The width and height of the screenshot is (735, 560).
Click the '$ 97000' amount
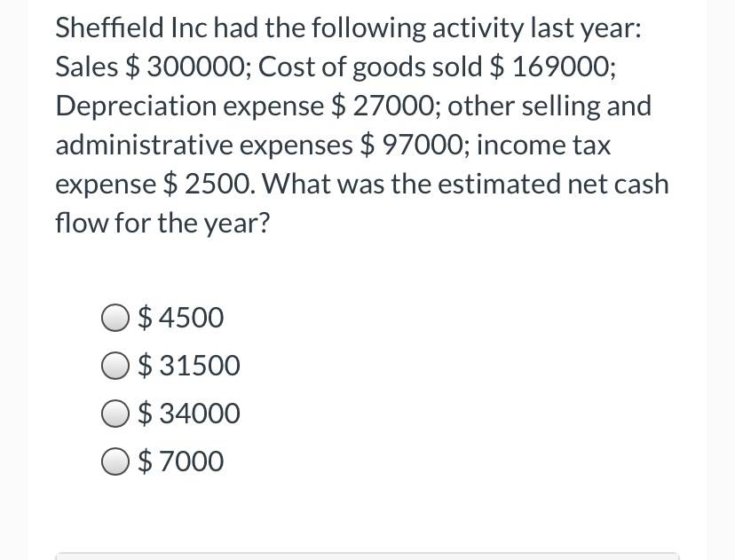point(412,146)
